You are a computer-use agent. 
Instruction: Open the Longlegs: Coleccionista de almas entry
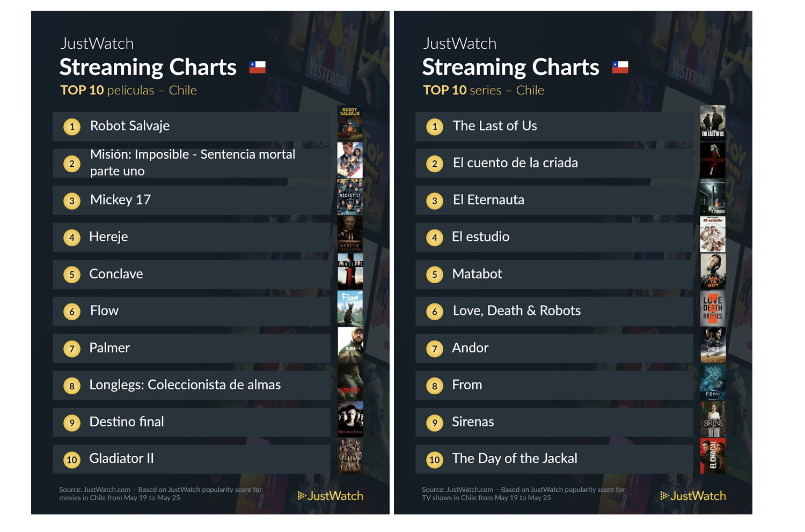[x=192, y=385]
